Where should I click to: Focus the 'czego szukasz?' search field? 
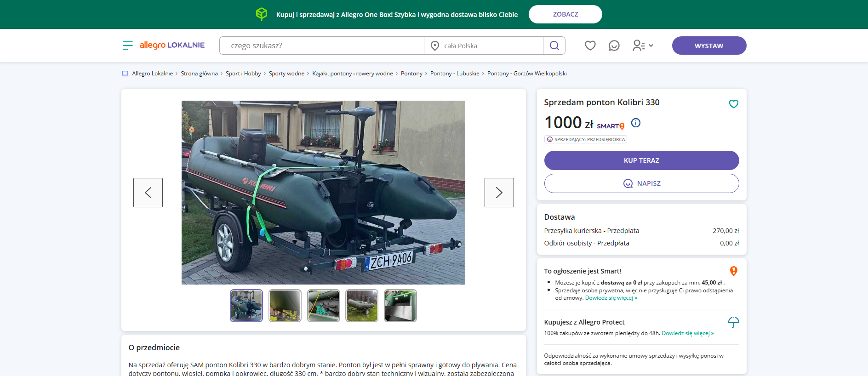322,46
